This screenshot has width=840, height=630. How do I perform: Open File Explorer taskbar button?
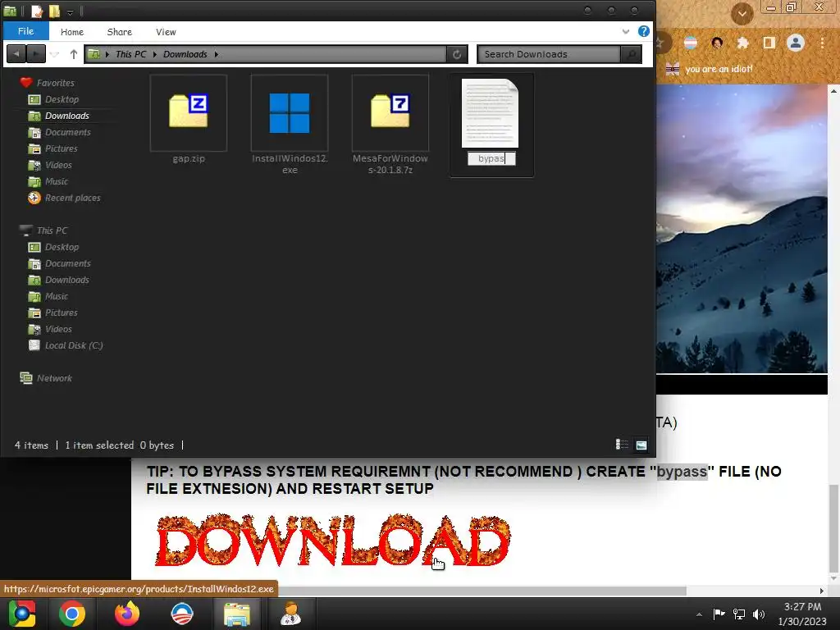point(237,614)
